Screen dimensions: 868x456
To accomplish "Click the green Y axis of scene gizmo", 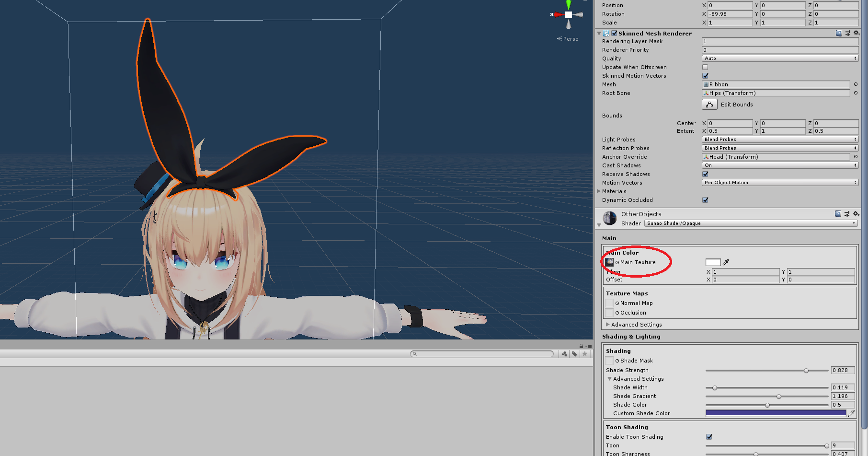I will (x=569, y=5).
